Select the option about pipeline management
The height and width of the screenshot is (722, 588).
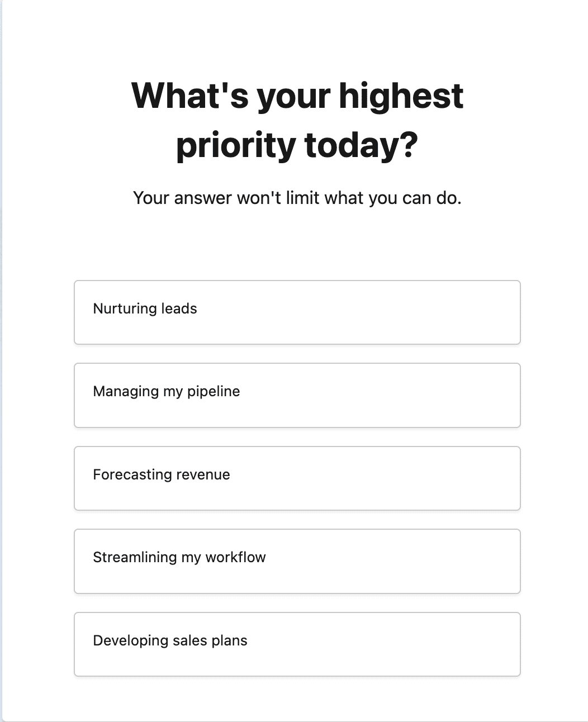pyautogui.click(x=297, y=395)
